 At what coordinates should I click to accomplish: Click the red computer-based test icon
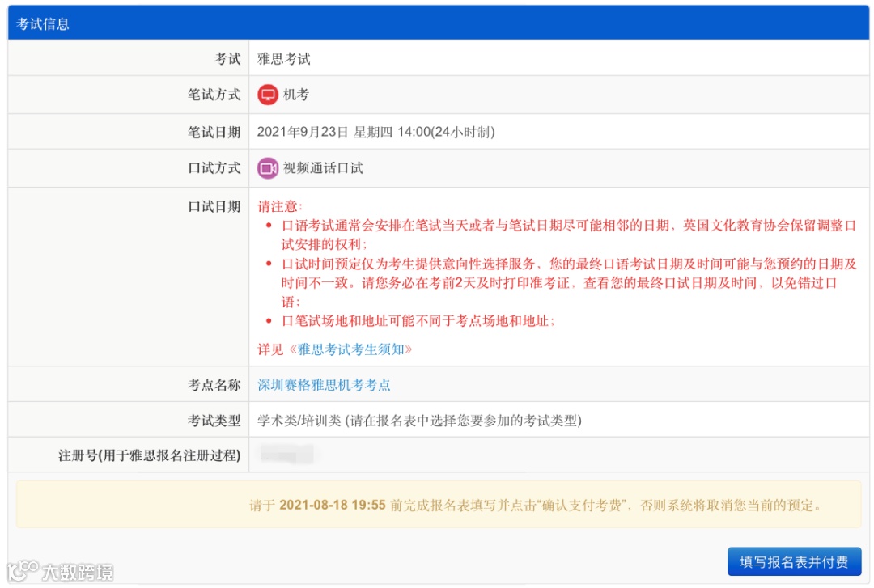pyautogui.click(x=268, y=94)
